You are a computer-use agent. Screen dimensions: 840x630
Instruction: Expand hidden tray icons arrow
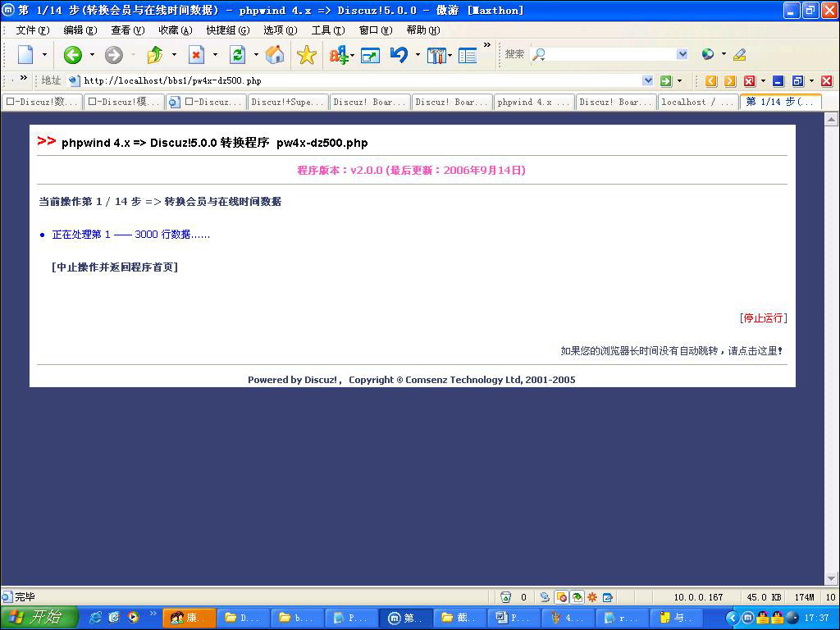click(x=732, y=618)
